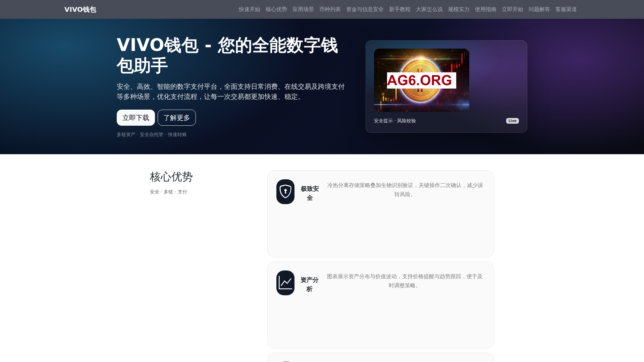Viewport: 644px width, 362px height.
Task: Click the 立即下载 button
Action: tap(136, 118)
